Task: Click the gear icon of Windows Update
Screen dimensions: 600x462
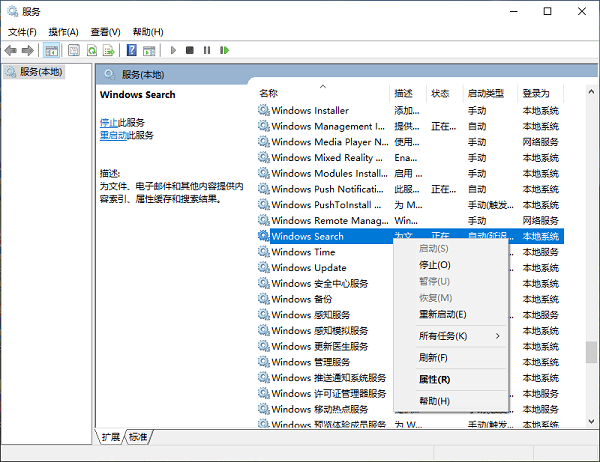Action: (x=264, y=267)
